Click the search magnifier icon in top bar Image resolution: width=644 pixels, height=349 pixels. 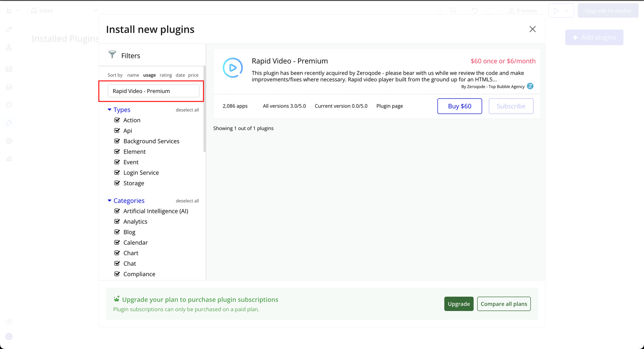pos(453,11)
